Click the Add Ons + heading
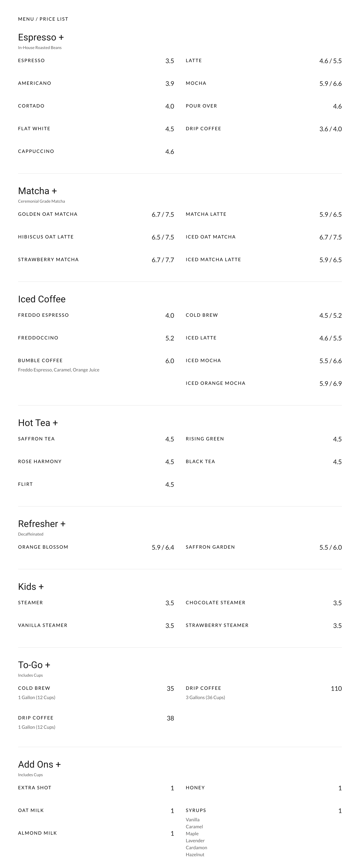Viewport: 364px width, 868px height. click(39, 764)
